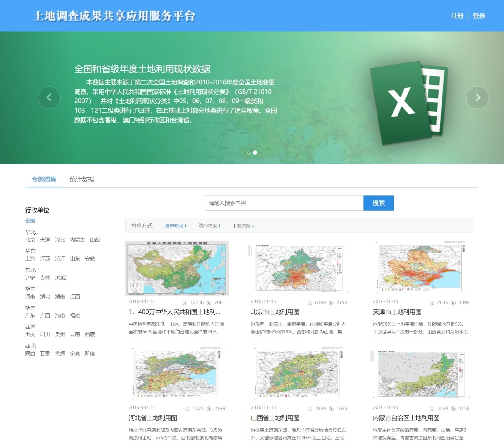This screenshot has height=448, width=504.
Task: Filter by 湖北 region
Action: pyautogui.click(x=45, y=296)
